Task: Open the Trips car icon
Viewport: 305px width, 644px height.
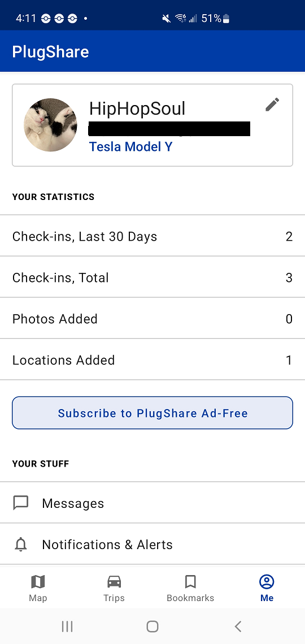Action: coord(114,581)
